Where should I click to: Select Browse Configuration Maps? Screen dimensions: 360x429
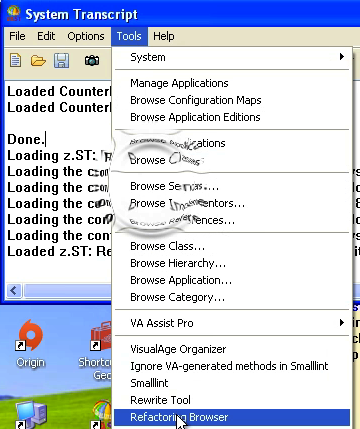coord(232,100)
